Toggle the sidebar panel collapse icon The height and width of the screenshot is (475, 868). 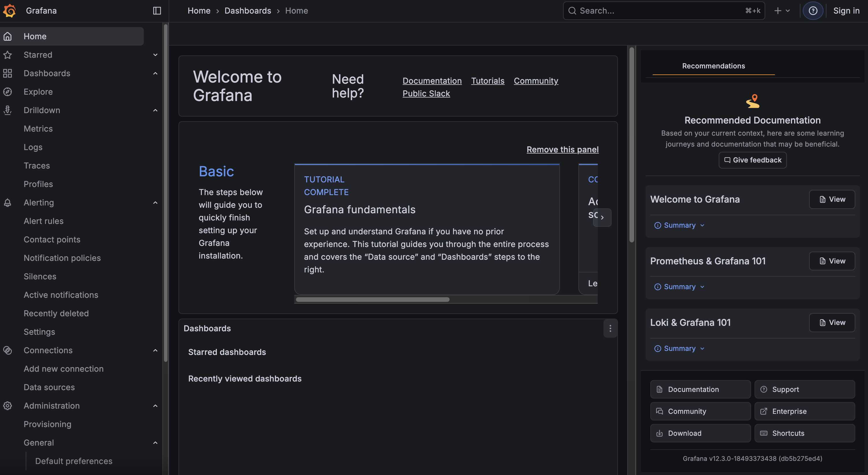tap(157, 10)
